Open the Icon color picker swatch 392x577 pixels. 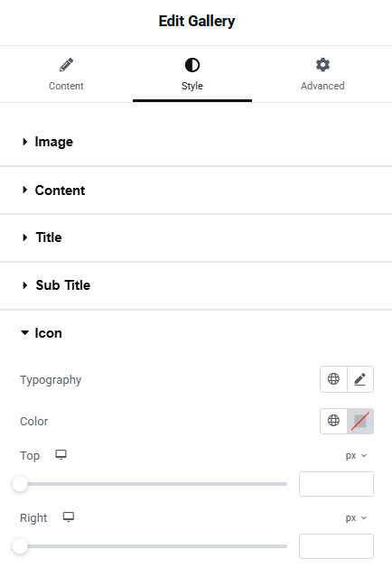[360, 421]
